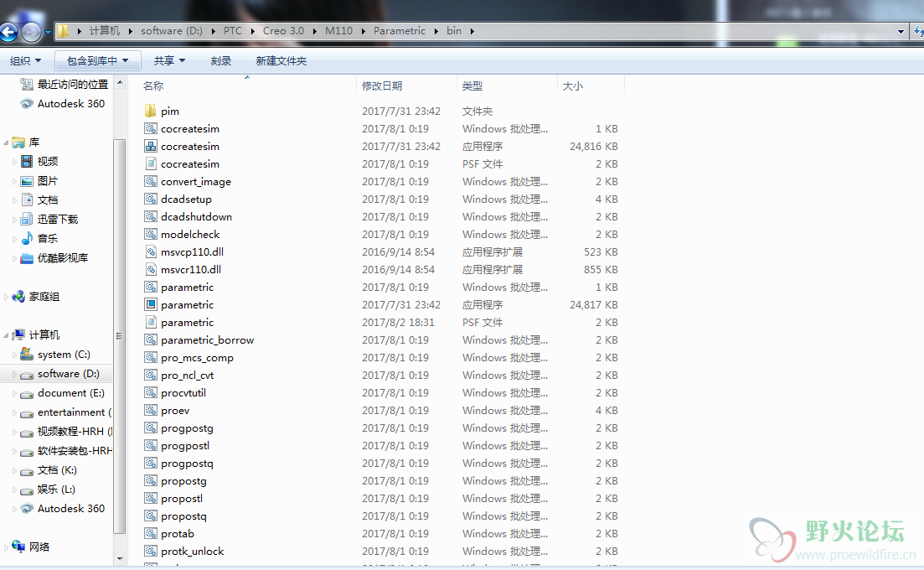Click the Homegroup (家庭组) icon
924x570 pixels.
click(18, 297)
